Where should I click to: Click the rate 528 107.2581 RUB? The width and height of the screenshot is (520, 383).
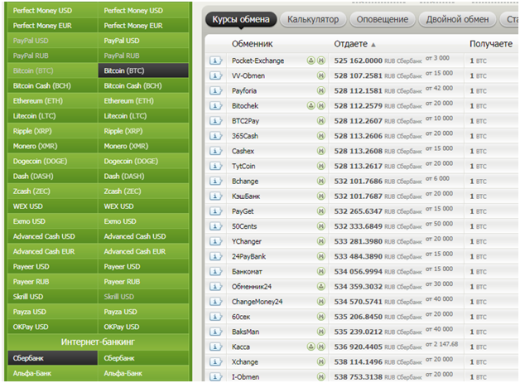(x=378, y=76)
